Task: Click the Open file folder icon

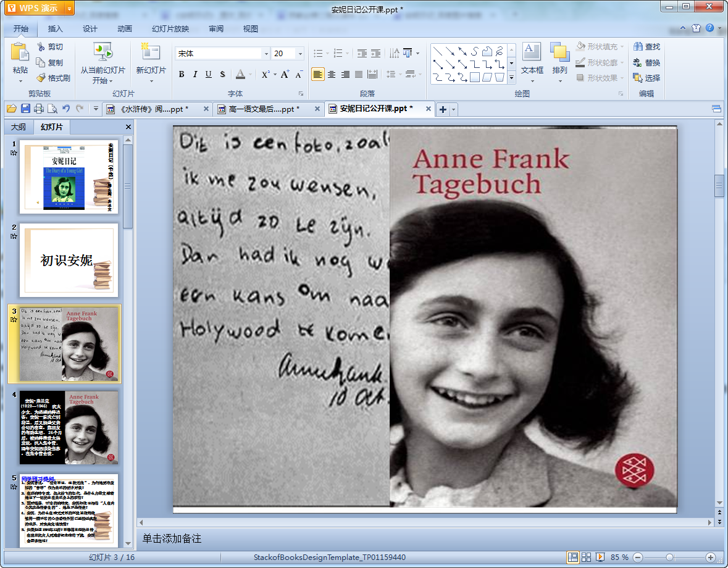Action: (x=12, y=109)
